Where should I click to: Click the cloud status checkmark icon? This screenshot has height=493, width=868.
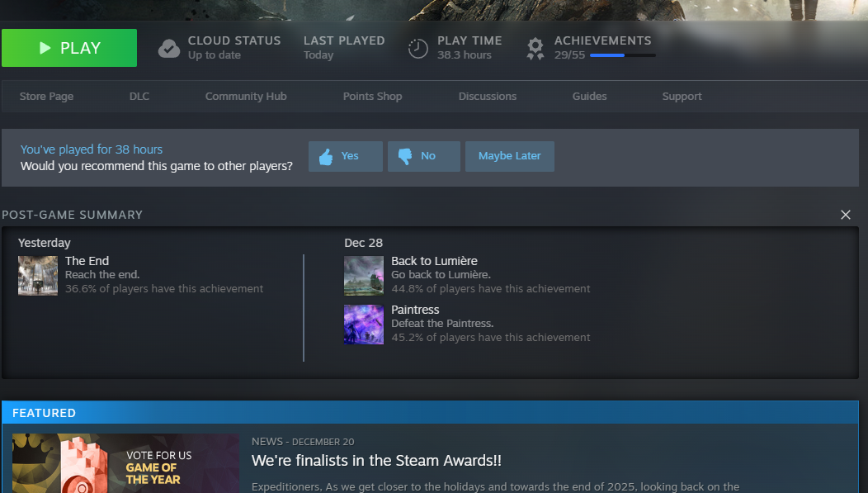(169, 49)
